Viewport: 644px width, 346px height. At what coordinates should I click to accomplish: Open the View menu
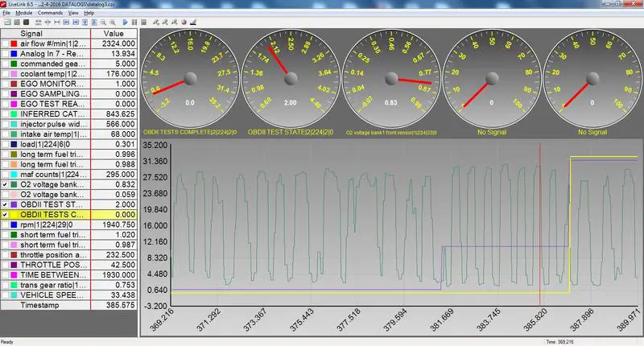pos(73,13)
